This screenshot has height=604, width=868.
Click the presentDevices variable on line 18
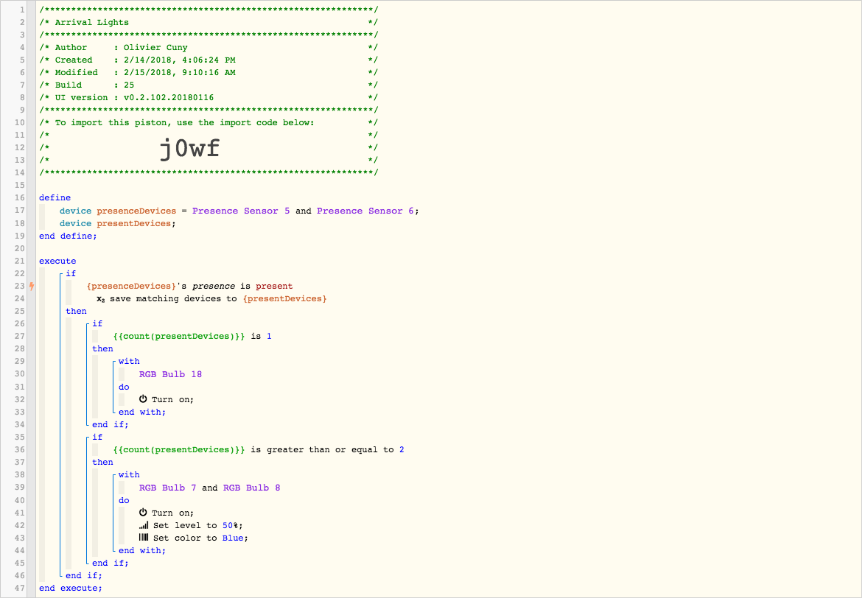135,225
